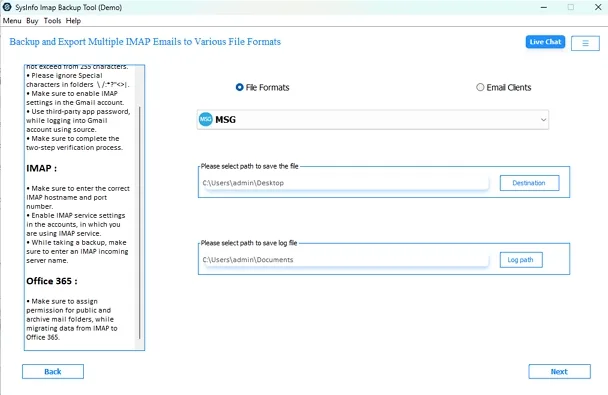Image resolution: width=608 pixels, height=395 pixels.
Task: Proceed with the Next button
Action: [559, 371]
